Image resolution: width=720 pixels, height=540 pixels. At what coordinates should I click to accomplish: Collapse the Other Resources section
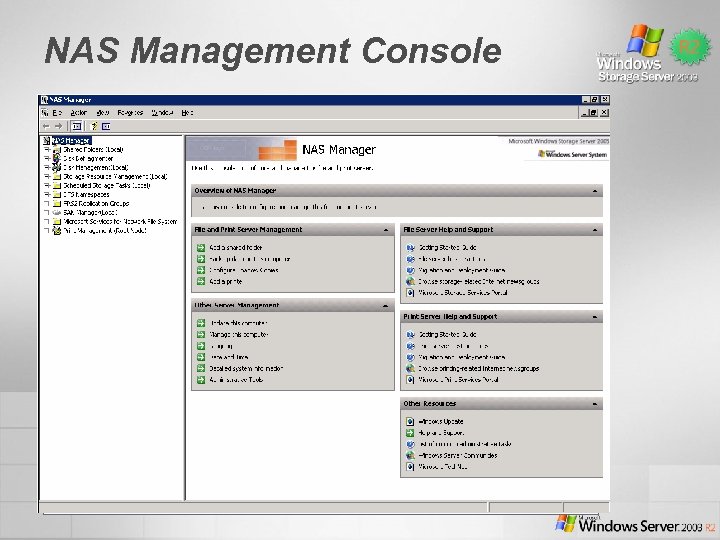(595, 404)
